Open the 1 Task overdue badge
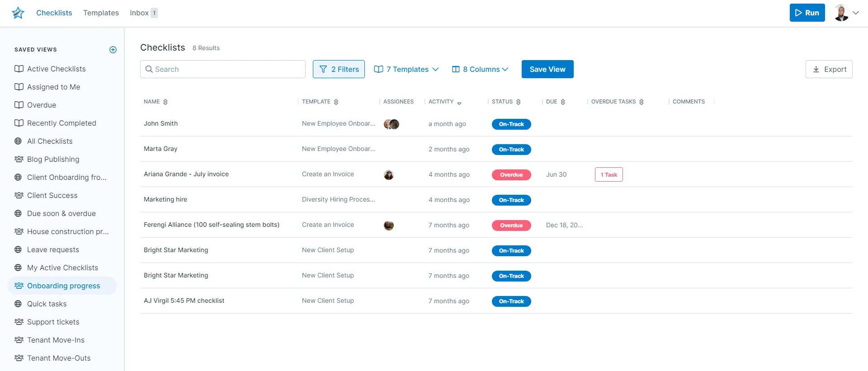The width and height of the screenshot is (868, 371). [609, 174]
